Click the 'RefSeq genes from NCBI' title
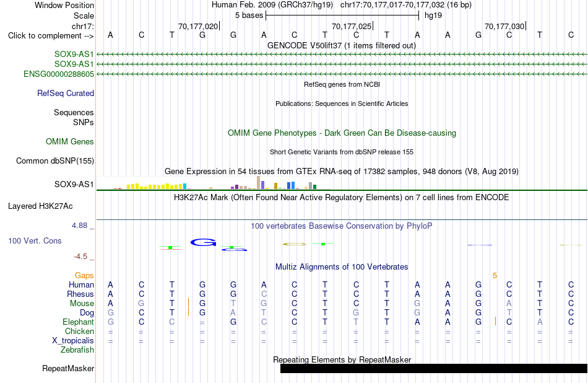The width and height of the screenshot is (588, 383). [x=342, y=84]
